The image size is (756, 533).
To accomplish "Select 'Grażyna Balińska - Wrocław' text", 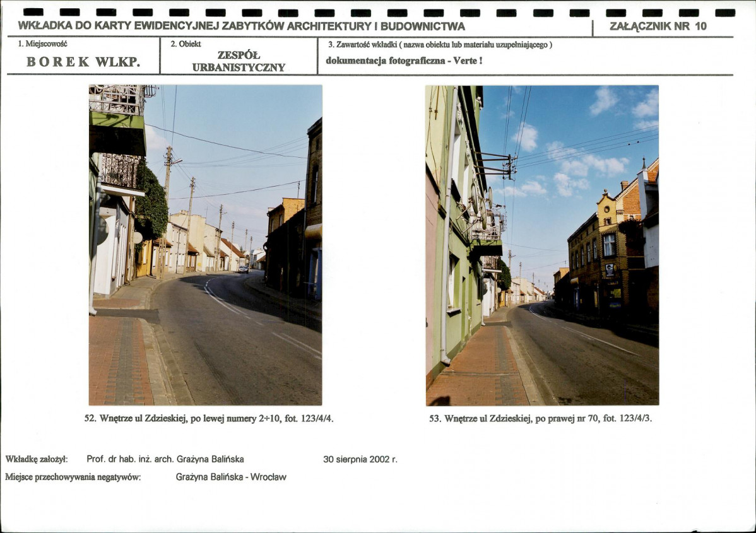I will click(x=231, y=477).
